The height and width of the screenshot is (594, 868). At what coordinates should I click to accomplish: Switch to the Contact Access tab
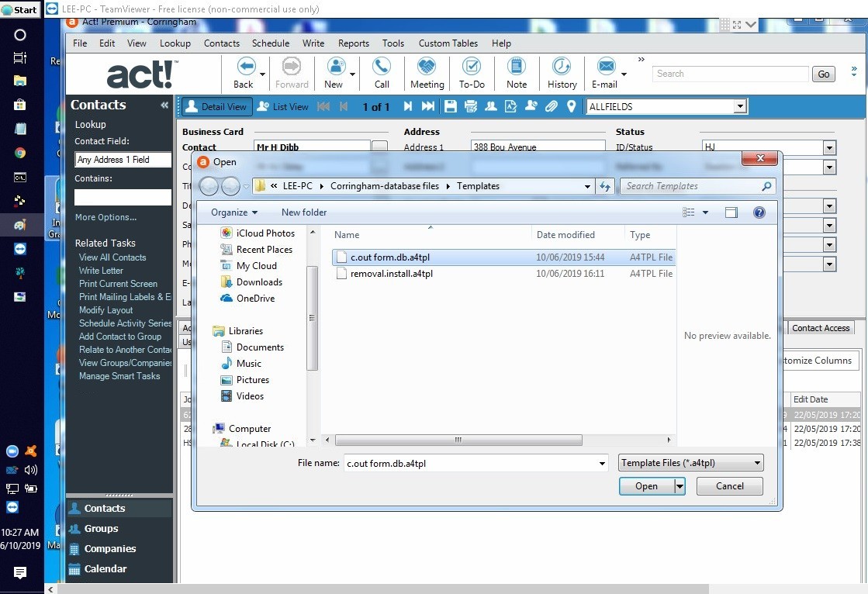821,328
